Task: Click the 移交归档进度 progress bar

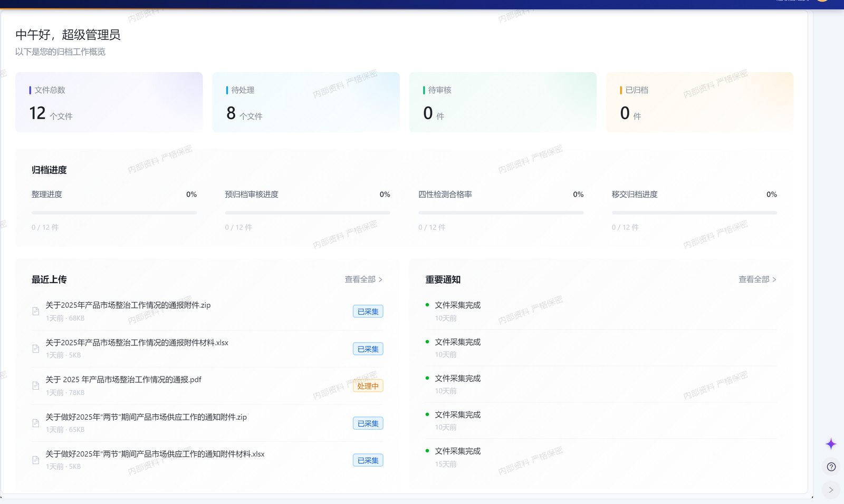Action: (x=694, y=212)
